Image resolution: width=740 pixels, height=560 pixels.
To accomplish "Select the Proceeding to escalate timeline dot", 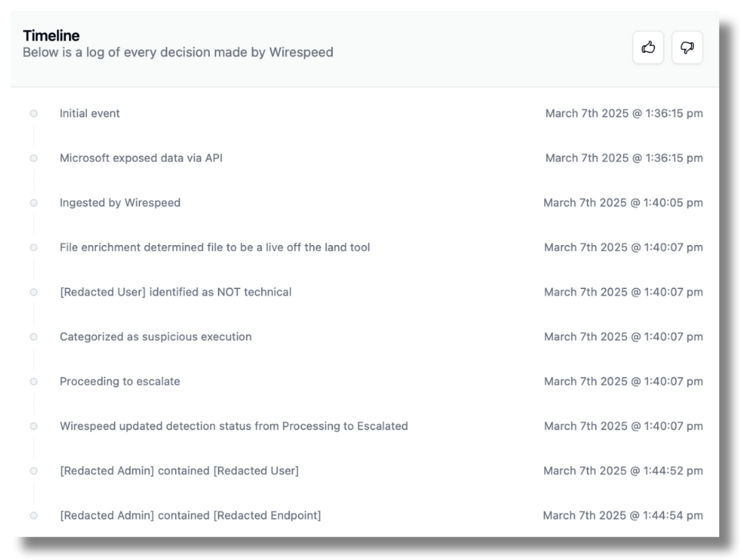I will (33, 381).
